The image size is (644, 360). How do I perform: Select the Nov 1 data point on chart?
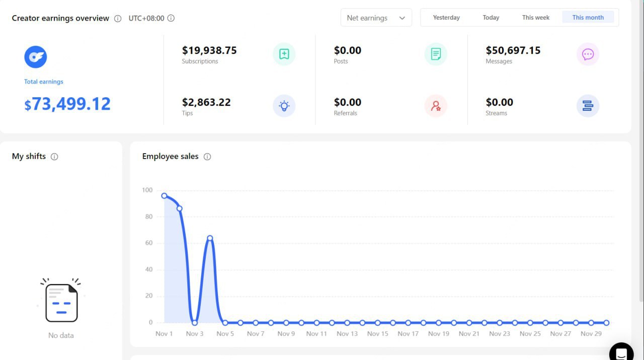(164, 195)
